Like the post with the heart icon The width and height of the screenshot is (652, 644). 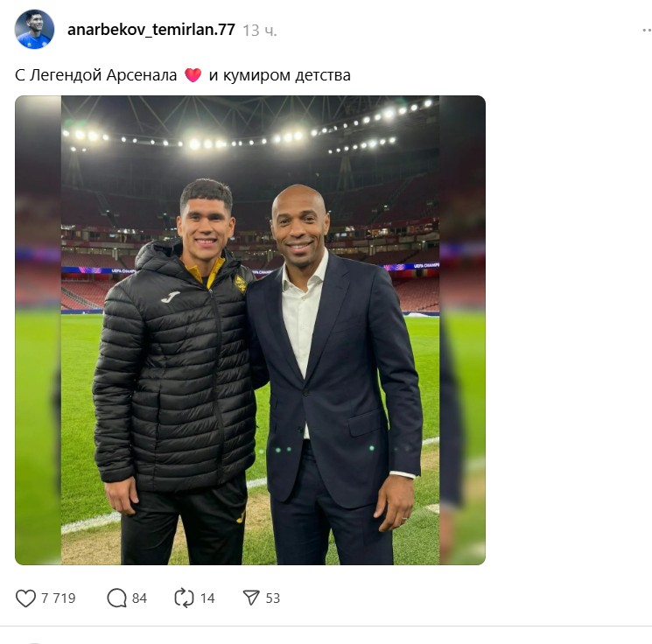[x=26, y=598]
